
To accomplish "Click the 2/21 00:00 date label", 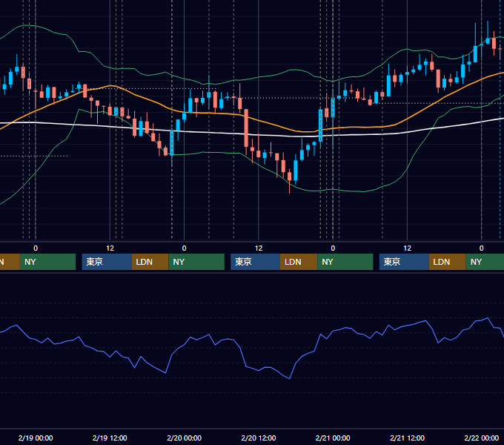I will (333, 438).
